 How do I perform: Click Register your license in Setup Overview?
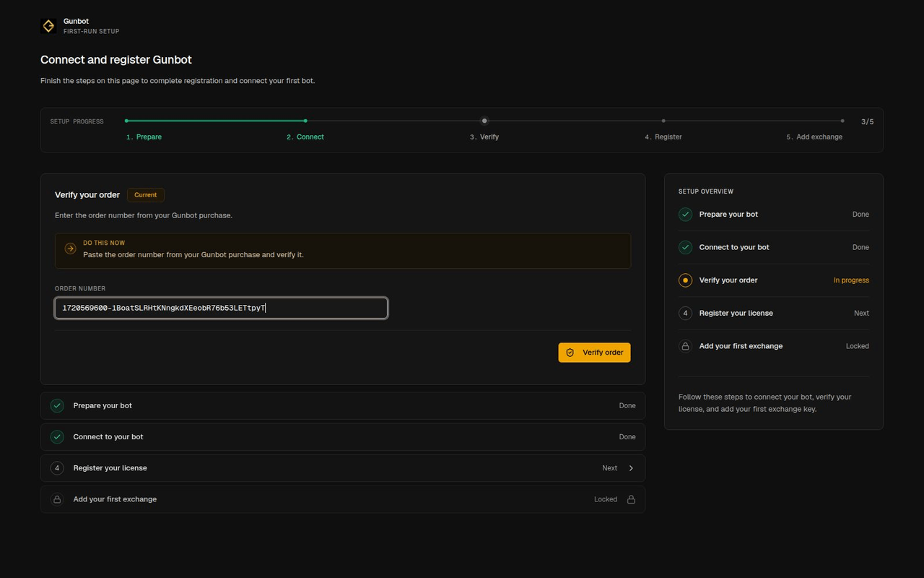pos(736,313)
